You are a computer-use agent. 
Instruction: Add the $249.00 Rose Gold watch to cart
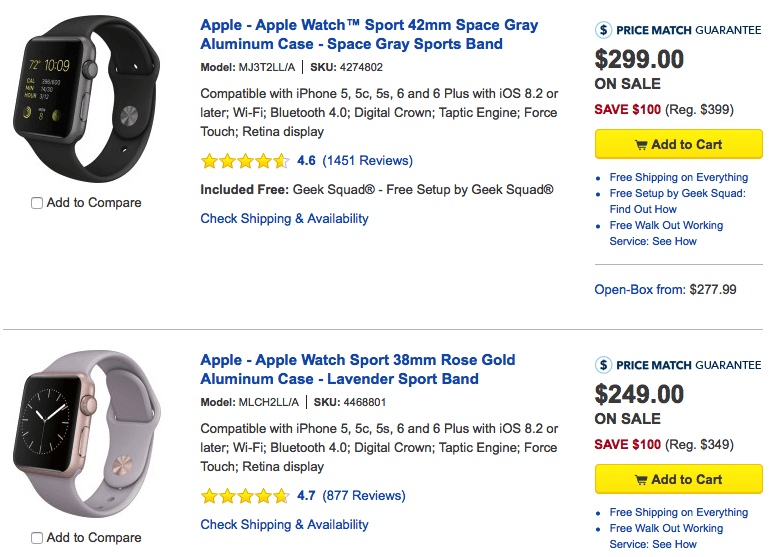pos(678,479)
